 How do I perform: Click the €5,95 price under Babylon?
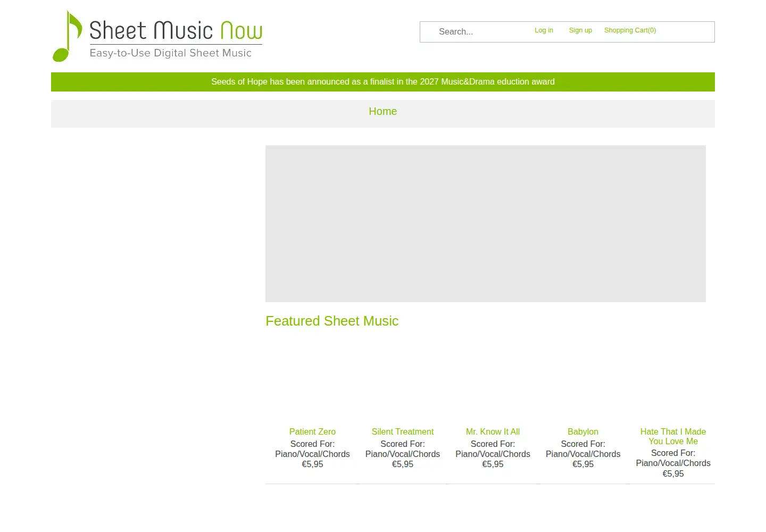tap(583, 464)
